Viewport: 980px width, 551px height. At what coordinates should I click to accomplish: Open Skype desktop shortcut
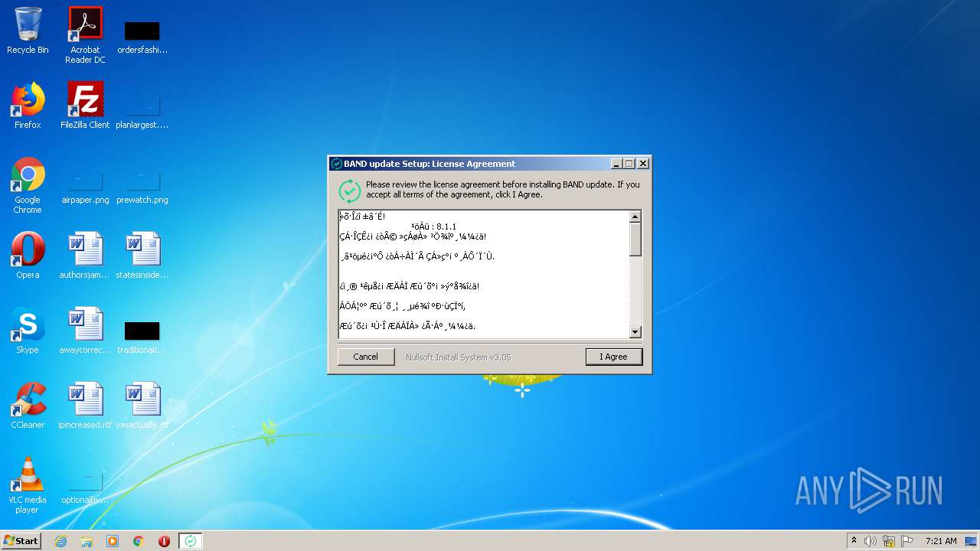tap(28, 331)
